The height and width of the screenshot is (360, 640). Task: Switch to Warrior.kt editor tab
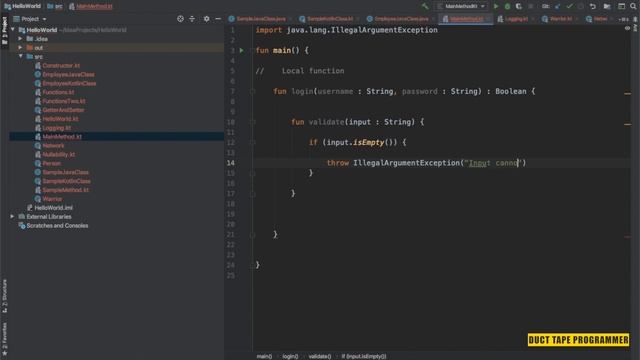560,19
